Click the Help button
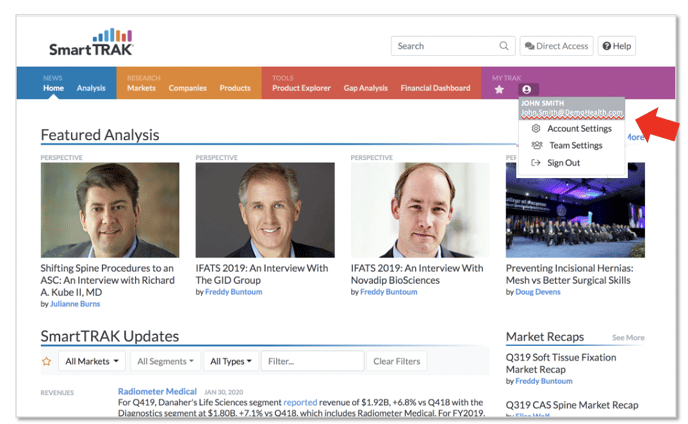688x424 pixels. [x=616, y=46]
